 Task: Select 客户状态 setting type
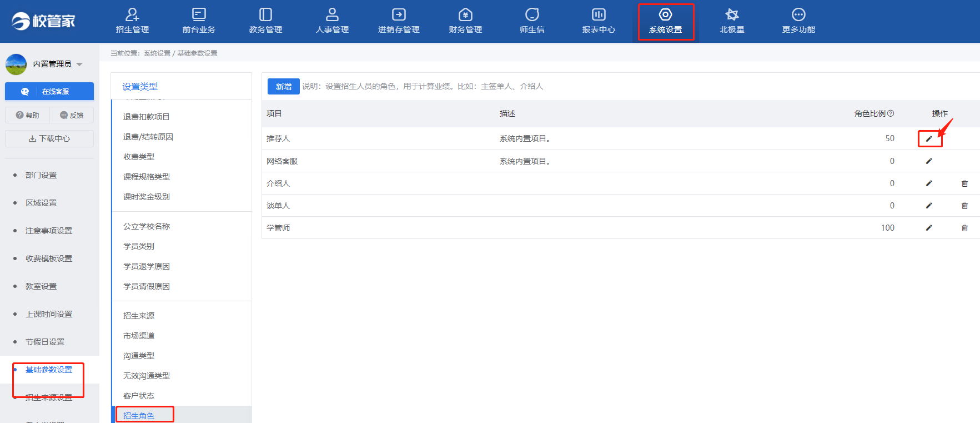coord(139,396)
